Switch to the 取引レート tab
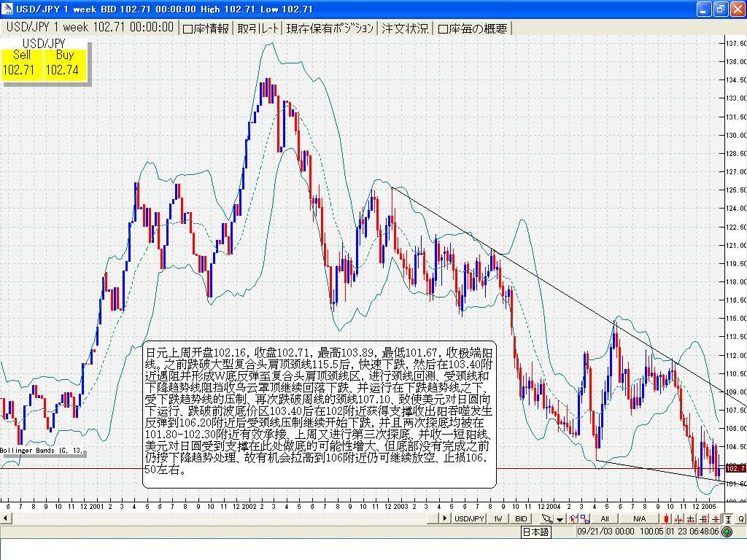The height and width of the screenshot is (560, 747). pos(258,28)
